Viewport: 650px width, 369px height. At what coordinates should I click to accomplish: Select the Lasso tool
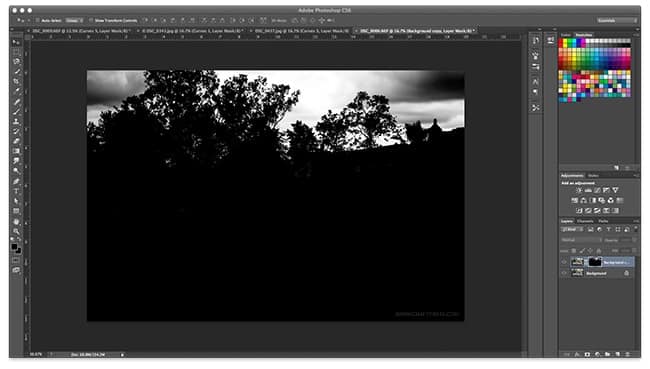coord(16,61)
